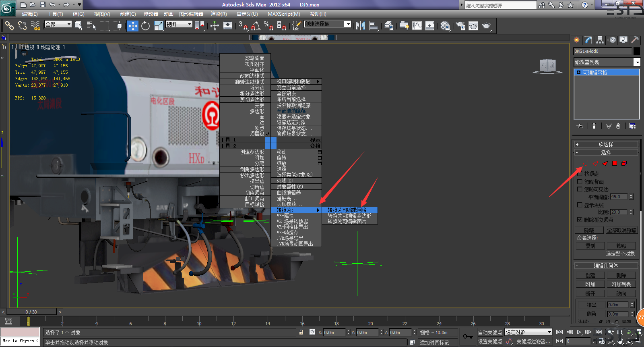Click the 复制 named selection button
The width and height of the screenshot is (644, 347).
pos(590,246)
